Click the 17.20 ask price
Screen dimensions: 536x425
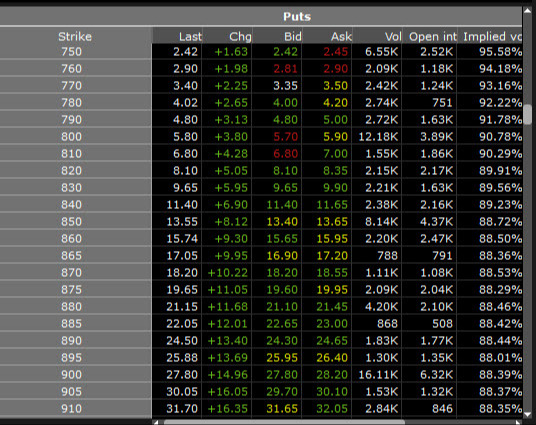click(x=332, y=256)
